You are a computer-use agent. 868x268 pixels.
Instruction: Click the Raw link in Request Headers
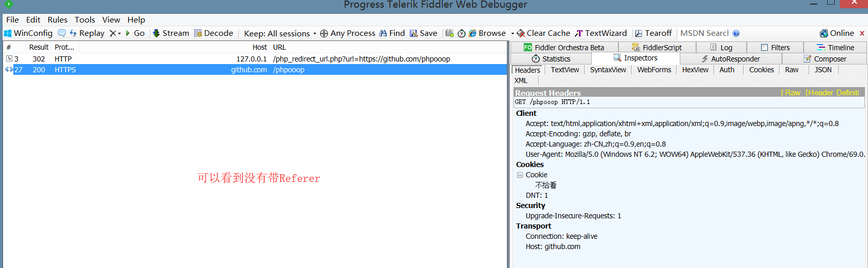tap(792, 93)
